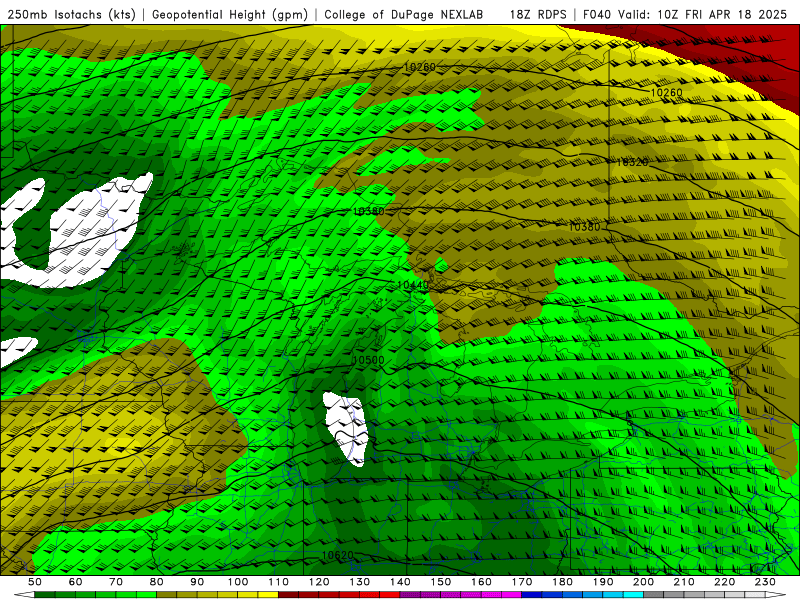Select the bright yellow swatch below 110
The height and width of the screenshot is (600, 800).
(268, 595)
